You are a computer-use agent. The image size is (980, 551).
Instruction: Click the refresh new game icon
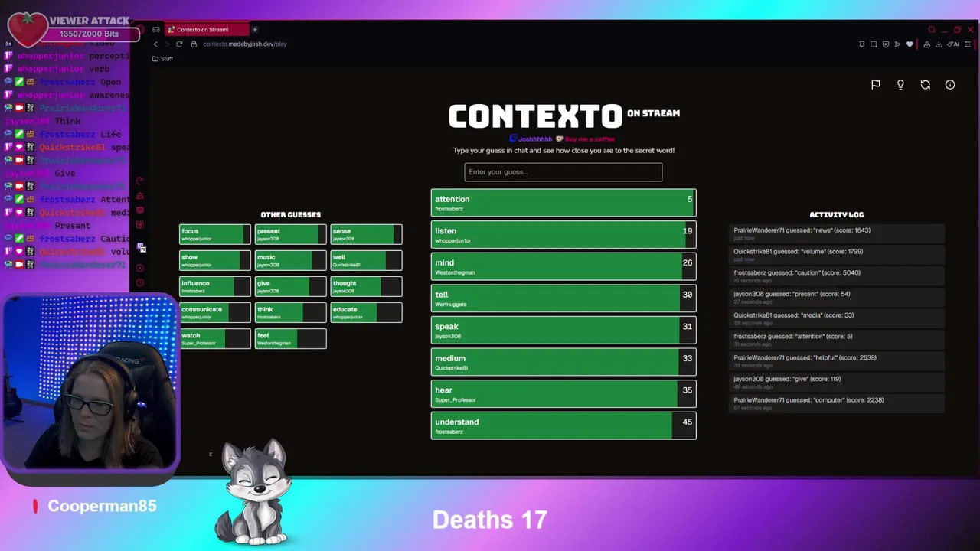tap(926, 85)
